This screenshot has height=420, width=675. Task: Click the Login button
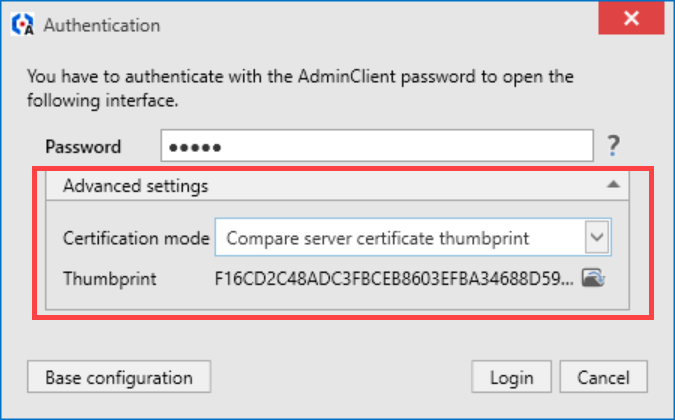point(511,377)
